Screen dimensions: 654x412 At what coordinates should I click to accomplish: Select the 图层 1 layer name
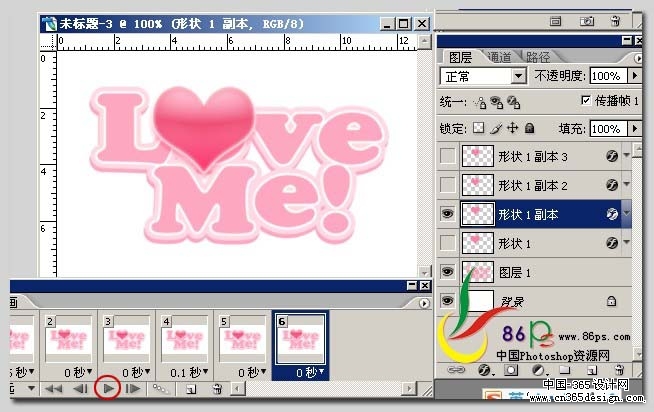coord(515,273)
